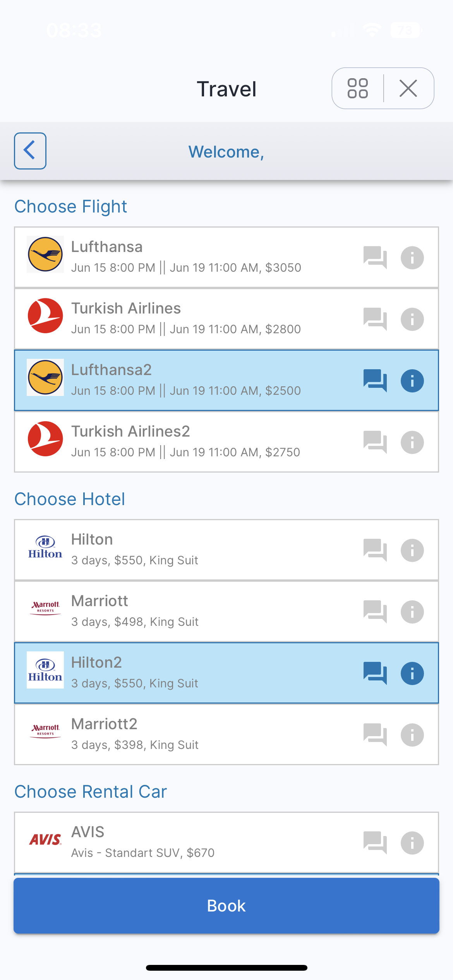
Task: Open comments for Lufthansa2 flight
Action: click(375, 380)
